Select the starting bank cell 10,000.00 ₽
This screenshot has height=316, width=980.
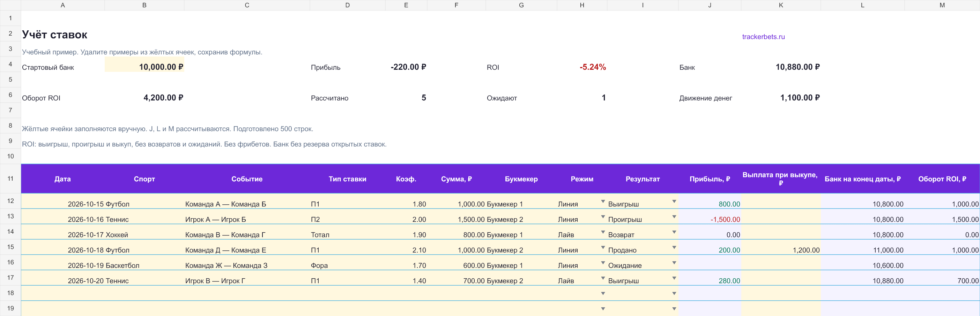(144, 64)
